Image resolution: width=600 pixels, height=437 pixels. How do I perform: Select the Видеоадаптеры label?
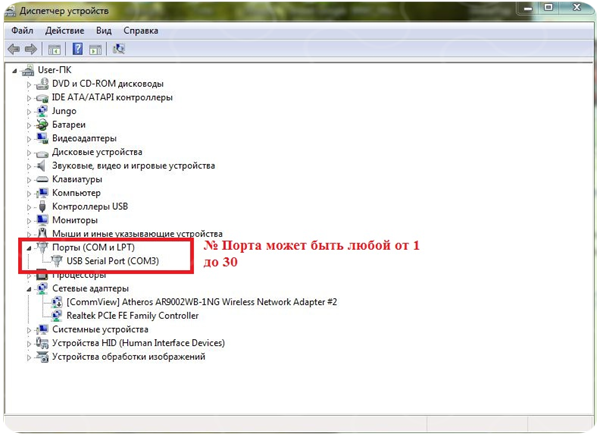tap(84, 138)
